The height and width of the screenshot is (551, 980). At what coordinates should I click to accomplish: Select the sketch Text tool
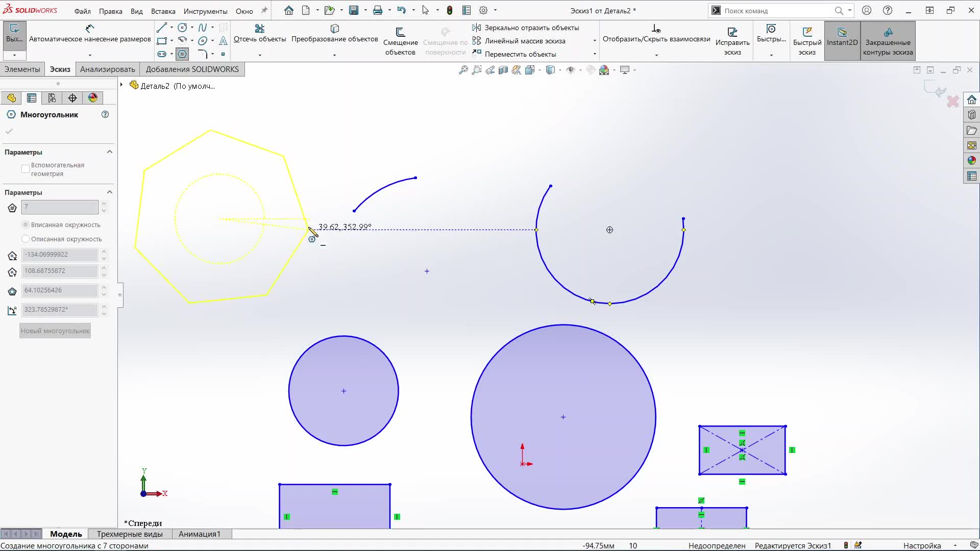[223, 41]
